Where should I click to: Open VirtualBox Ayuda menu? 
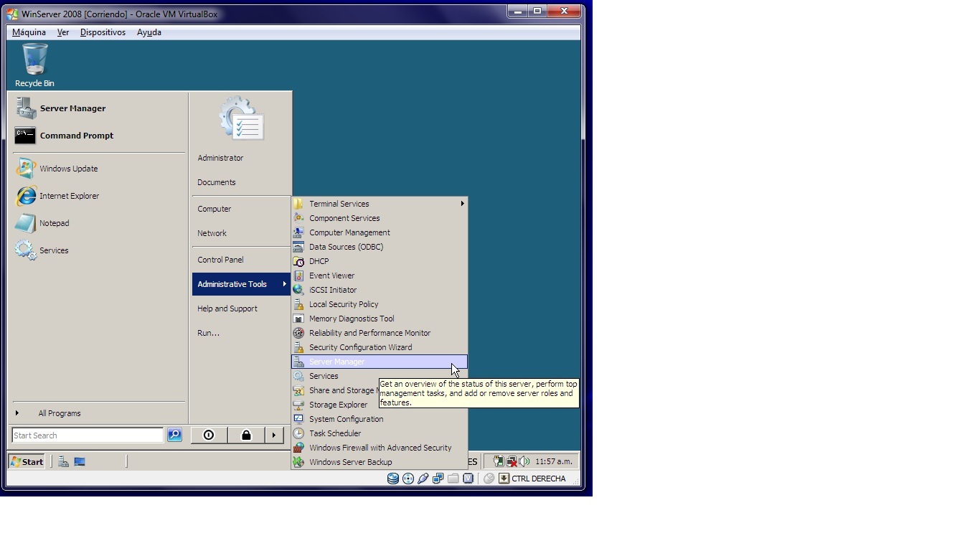(x=149, y=32)
